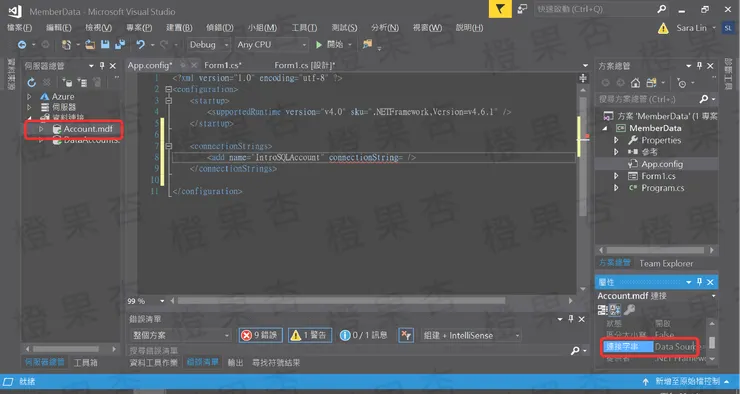
Task: Click the Pending Changes Filter clock icon
Action: (681, 83)
